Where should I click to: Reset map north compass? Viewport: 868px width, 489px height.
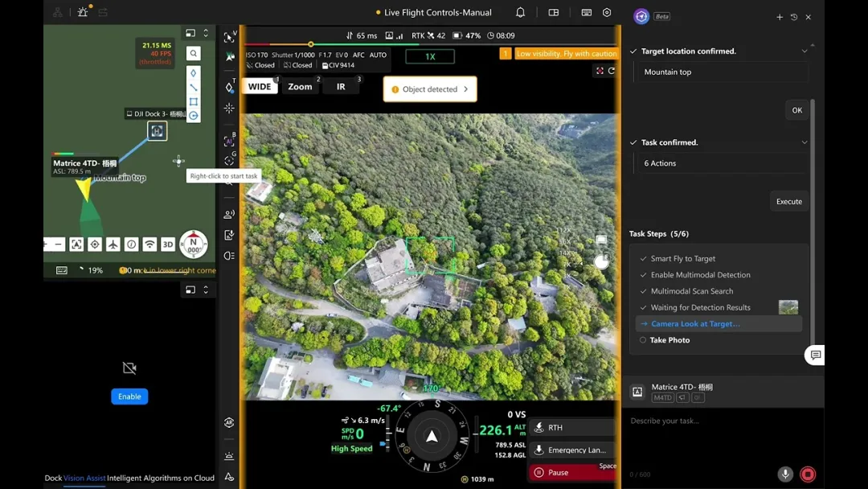[x=193, y=244]
